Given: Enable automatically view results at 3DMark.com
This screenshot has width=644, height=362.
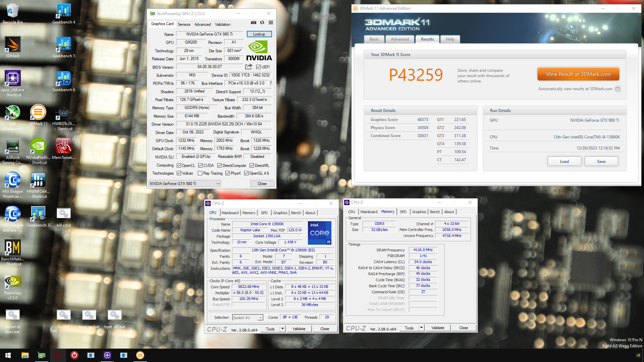Looking at the screenshot, I should click(618, 89).
